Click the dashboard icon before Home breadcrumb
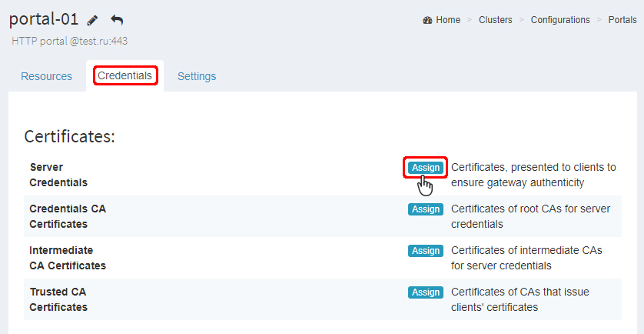The image size is (644, 334). pos(427,20)
